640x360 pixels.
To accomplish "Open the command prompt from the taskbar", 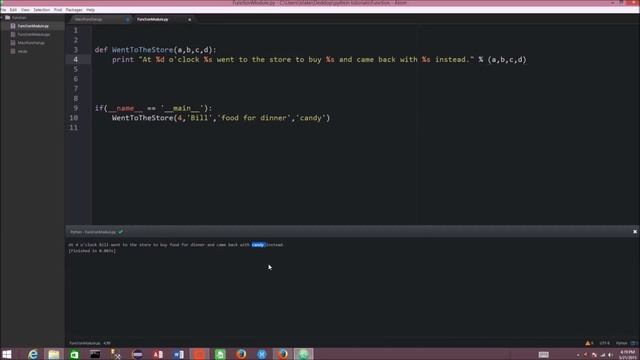I will tap(95, 354).
